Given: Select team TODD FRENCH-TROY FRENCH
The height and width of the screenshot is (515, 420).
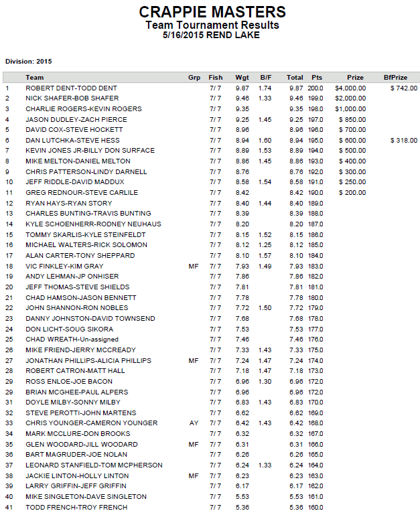Looking at the screenshot, I should (76, 507).
